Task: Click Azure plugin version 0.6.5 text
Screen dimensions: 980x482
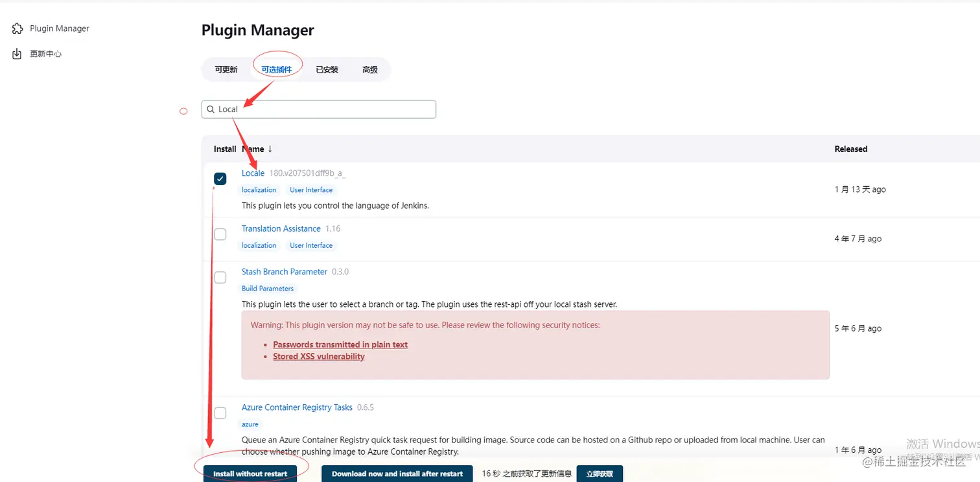Action: pyautogui.click(x=366, y=407)
